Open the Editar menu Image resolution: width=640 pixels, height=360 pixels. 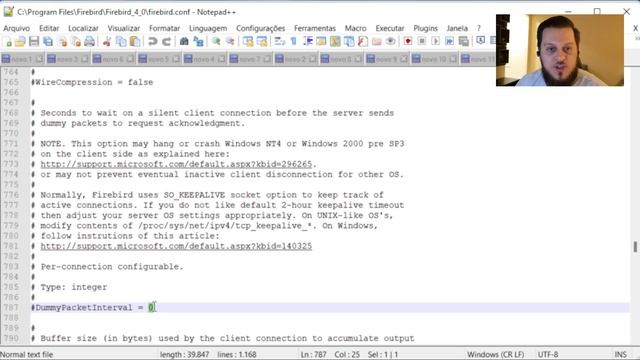click(49, 28)
